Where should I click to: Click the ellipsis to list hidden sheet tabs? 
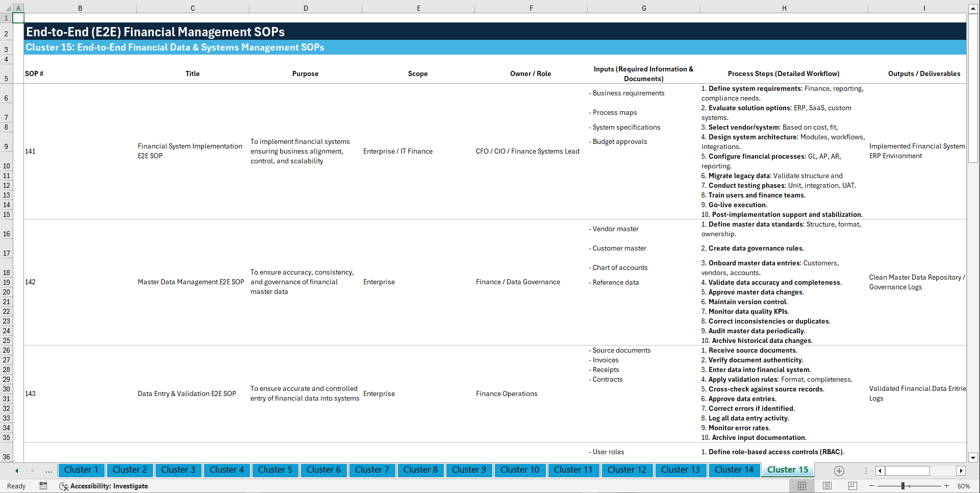click(48, 470)
